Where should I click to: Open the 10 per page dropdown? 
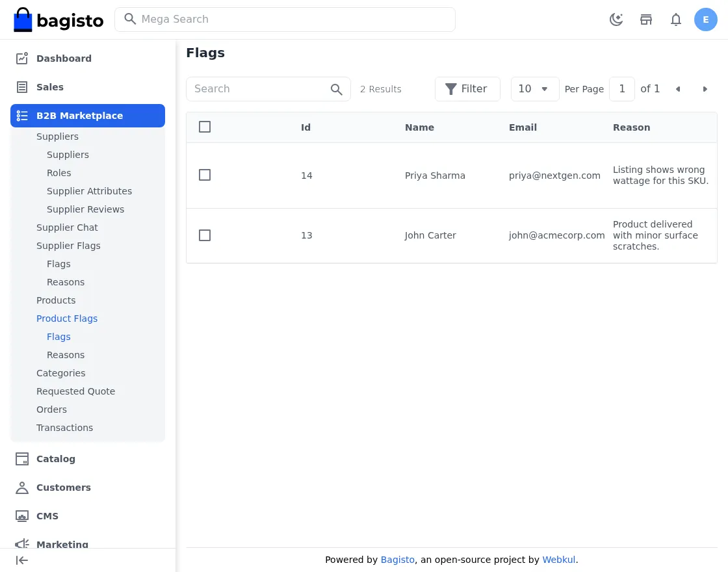[x=535, y=88]
